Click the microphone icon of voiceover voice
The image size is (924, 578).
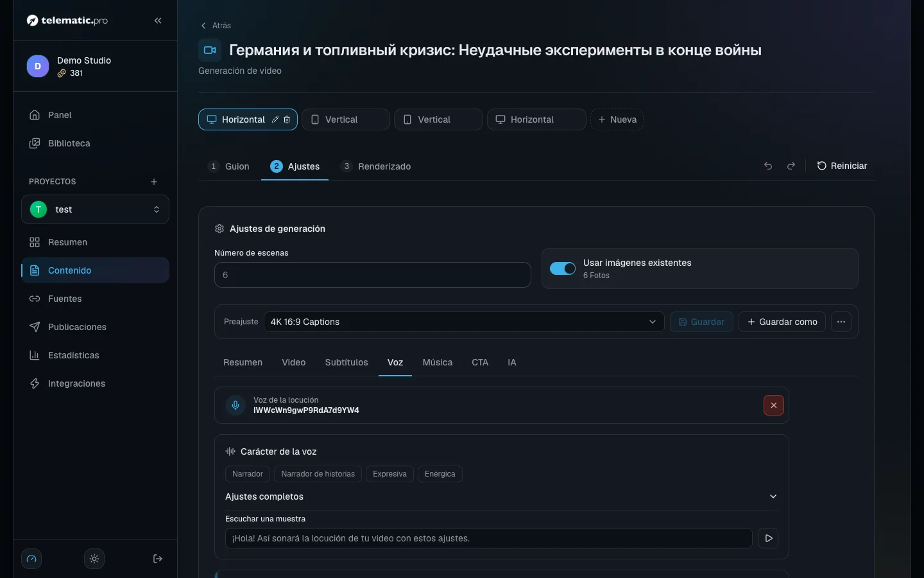(x=235, y=405)
